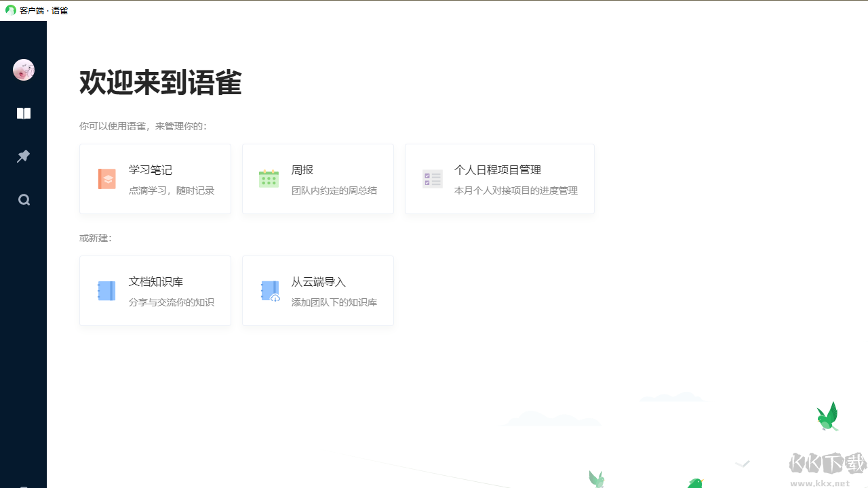Viewport: 868px width, 488px height.
Task: Click the green Yuque logo in the title bar
Action: [10, 10]
